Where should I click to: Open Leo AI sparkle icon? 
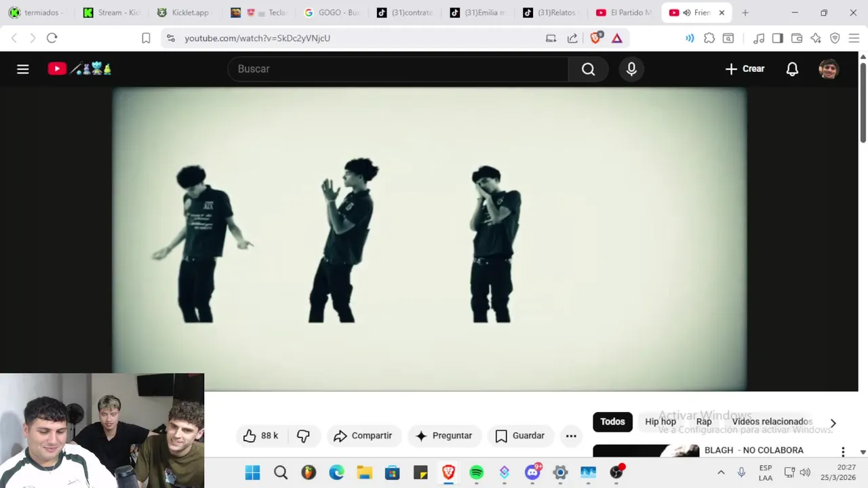(816, 38)
